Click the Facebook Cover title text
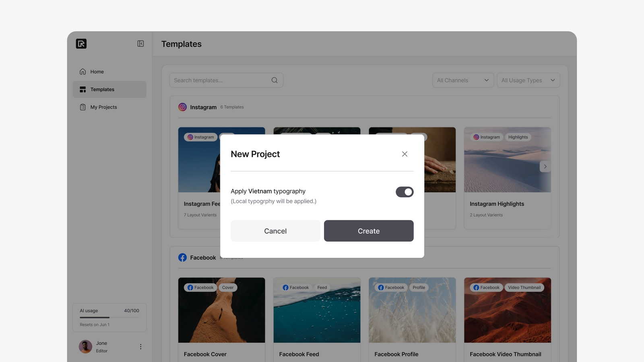This screenshot has width=644, height=362. 205,354
